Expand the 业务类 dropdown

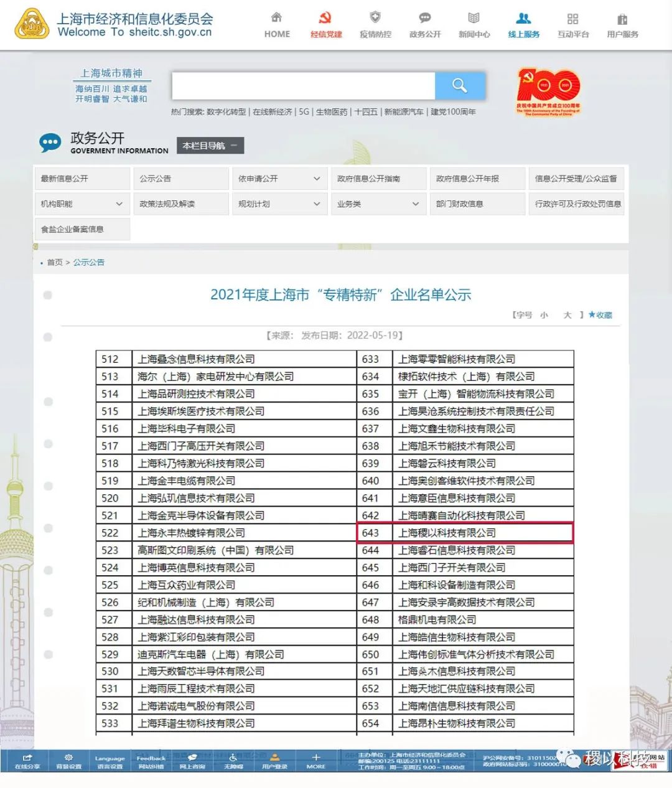378,204
